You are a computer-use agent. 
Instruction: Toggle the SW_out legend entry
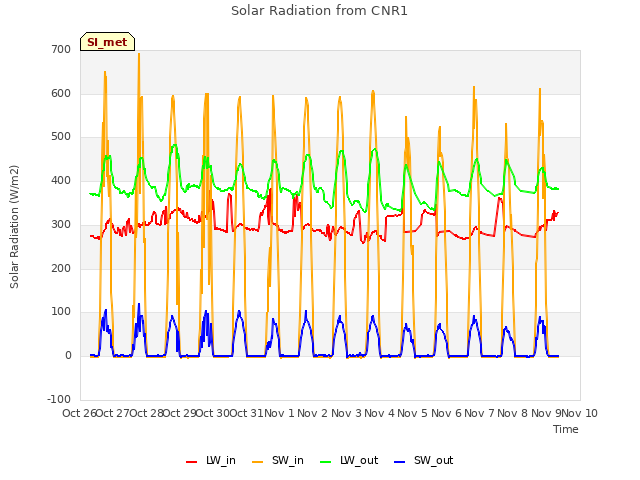(x=424, y=460)
